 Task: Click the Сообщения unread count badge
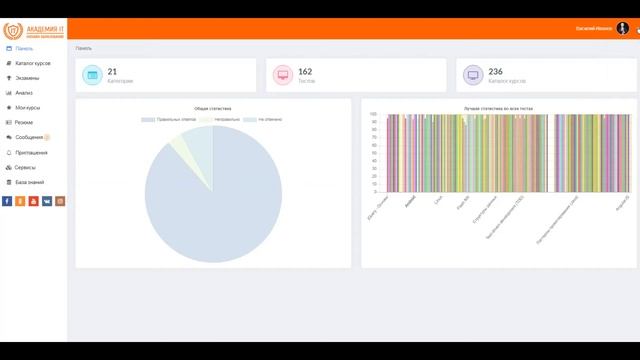47,138
